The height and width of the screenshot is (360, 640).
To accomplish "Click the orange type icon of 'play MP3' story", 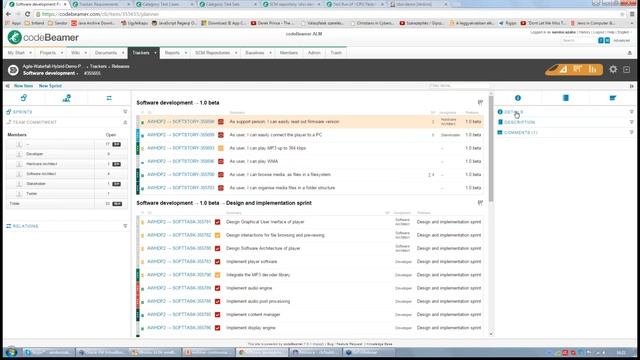I will pyautogui.click(x=221, y=148).
